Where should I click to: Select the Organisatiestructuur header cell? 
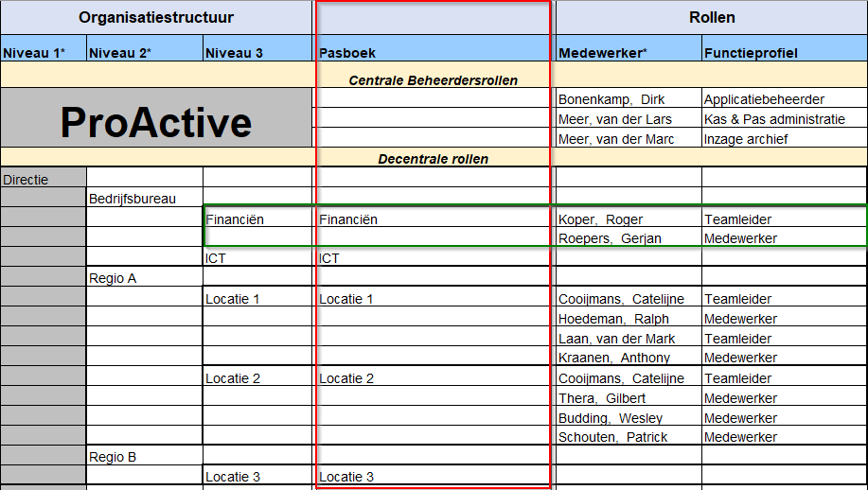point(156,17)
